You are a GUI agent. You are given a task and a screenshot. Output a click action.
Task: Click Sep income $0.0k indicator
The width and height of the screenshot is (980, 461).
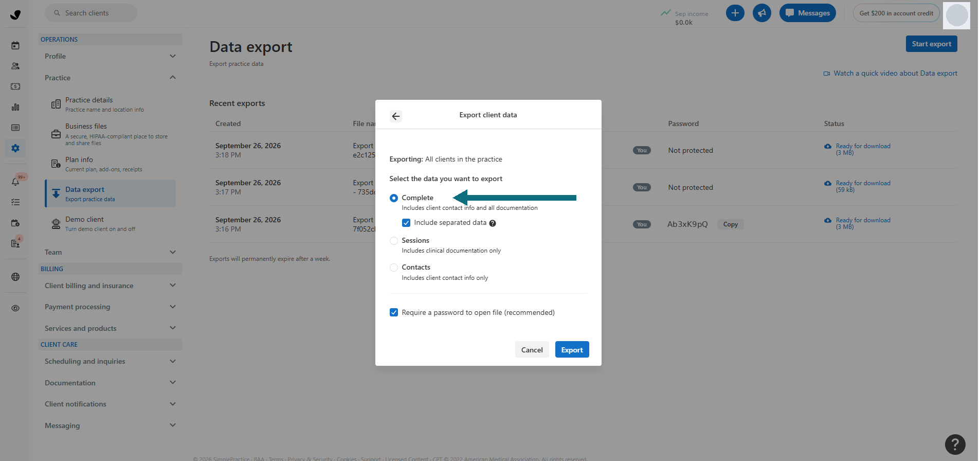coord(685,17)
